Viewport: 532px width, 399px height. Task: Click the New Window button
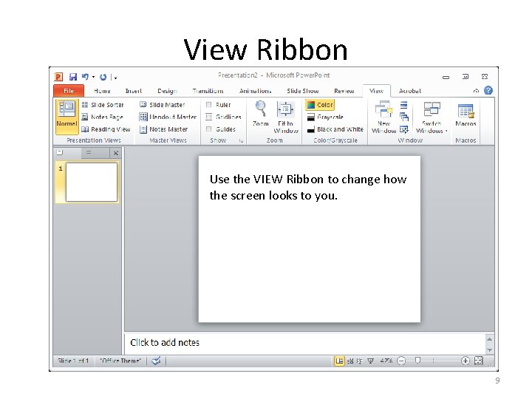383,117
